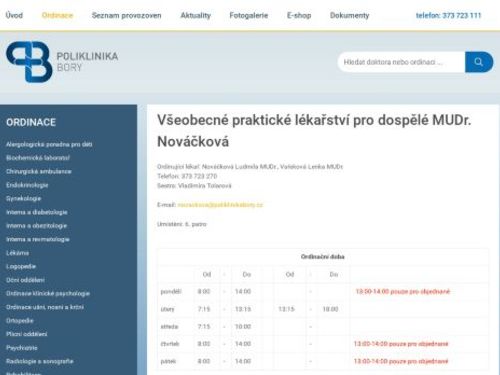Visit the E-shop menu item

tap(299, 15)
